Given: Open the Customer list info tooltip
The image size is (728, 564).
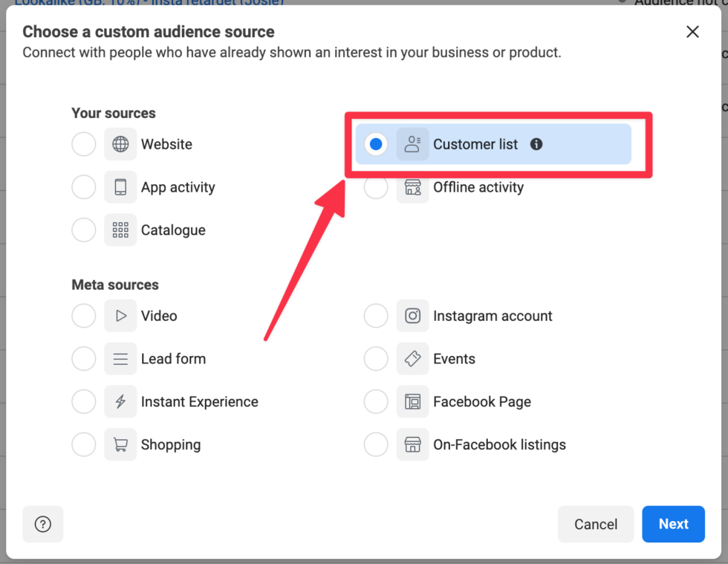Looking at the screenshot, I should (536, 144).
